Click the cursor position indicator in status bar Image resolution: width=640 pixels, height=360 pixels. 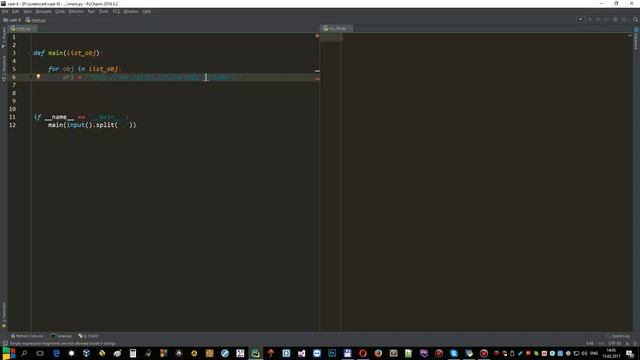point(590,344)
